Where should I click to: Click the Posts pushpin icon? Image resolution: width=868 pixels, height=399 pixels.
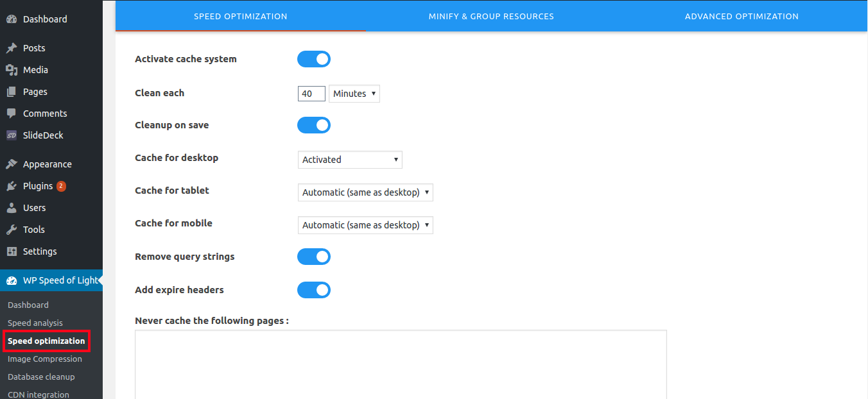click(x=12, y=48)
